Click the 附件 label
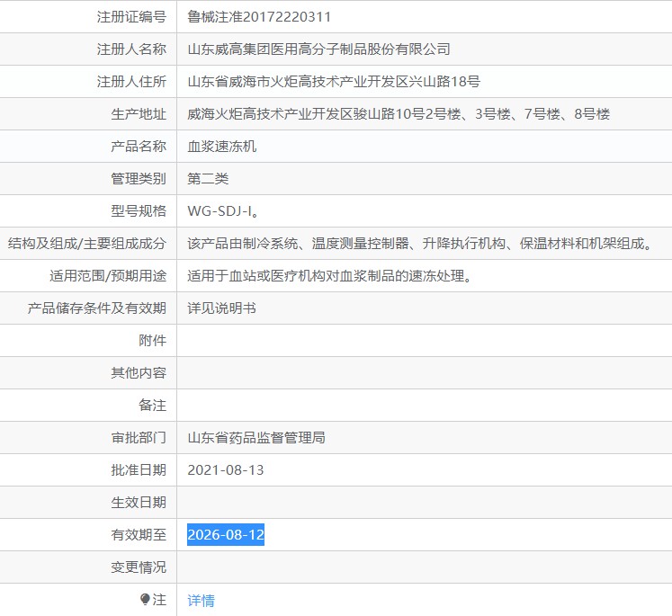 point(152,341)
